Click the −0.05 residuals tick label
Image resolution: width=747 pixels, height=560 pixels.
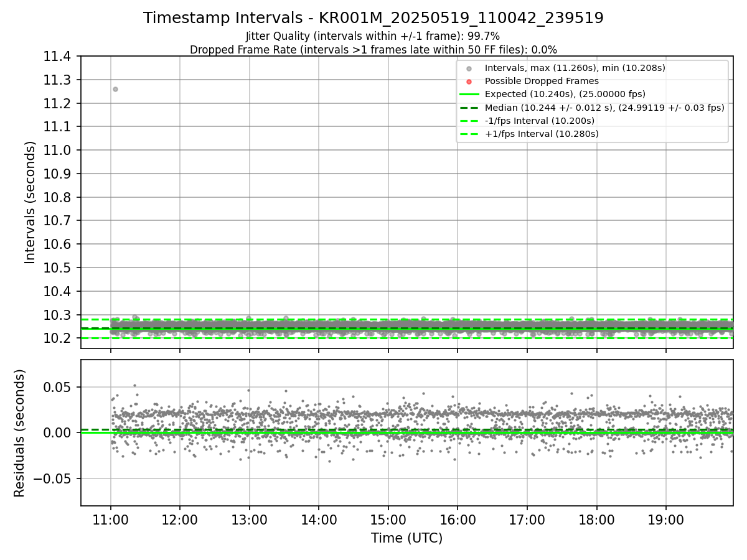pos(53,478)
